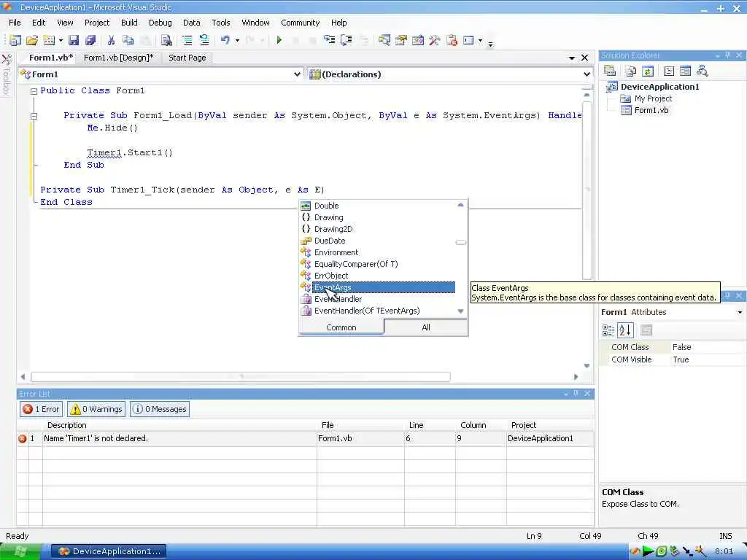Collapse the Form1_Load sub region
Image resolution: width=747 pixels, height=560 pixels.
coord(34,116)
